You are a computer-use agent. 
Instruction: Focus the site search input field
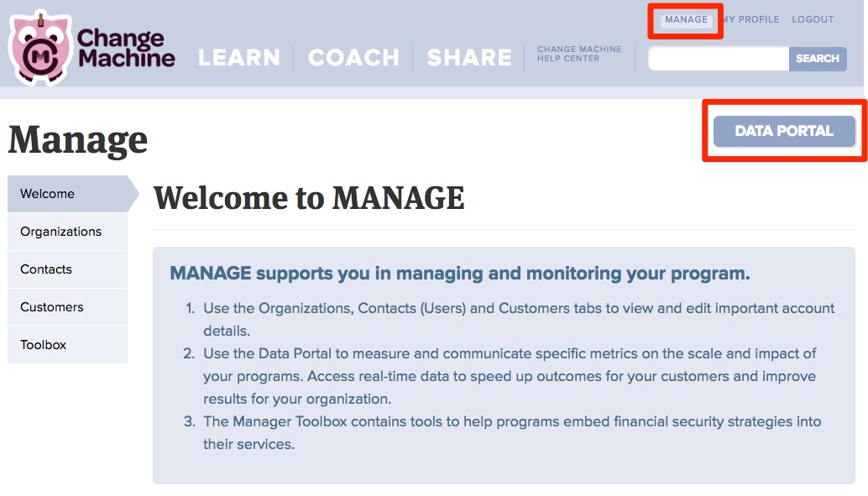point(719,59)
